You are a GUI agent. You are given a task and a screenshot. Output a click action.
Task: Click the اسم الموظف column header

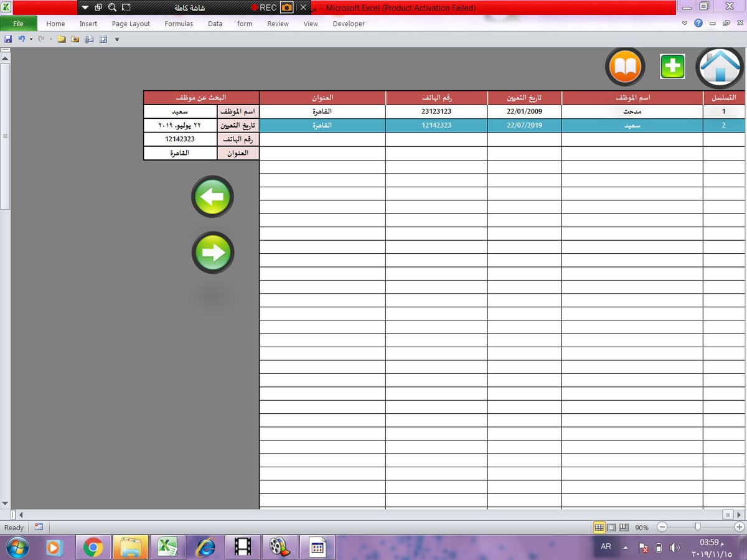pyautogui.click(x=632, y=98)
